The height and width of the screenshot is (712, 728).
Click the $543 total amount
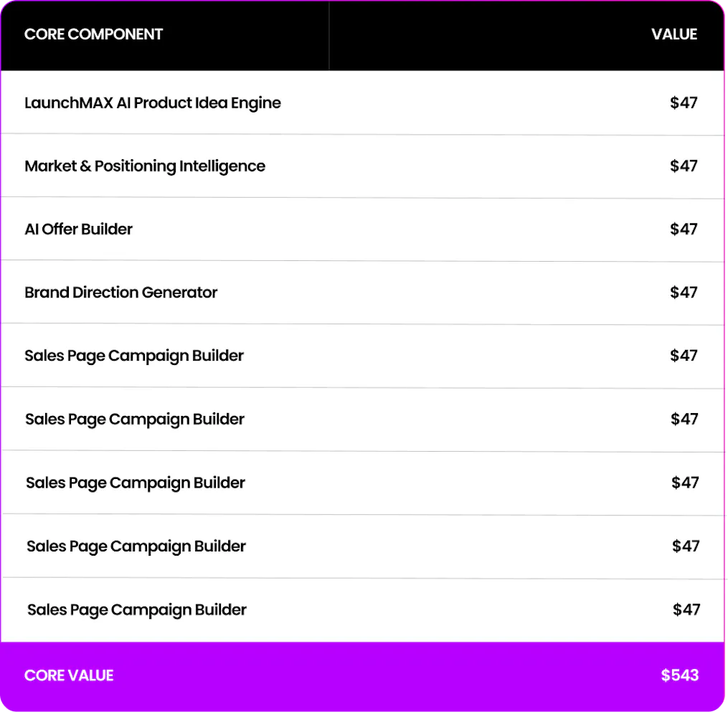click(x=680, y=675)
